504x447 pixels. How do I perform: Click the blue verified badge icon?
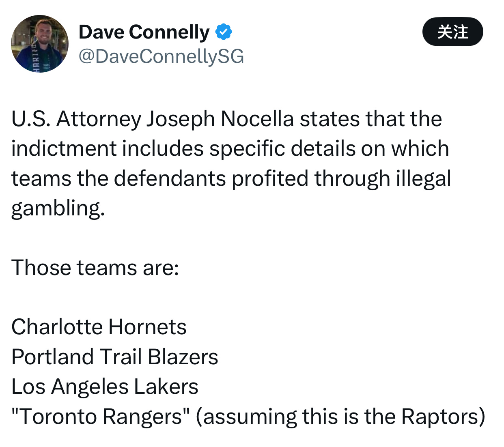coord(223,32)
